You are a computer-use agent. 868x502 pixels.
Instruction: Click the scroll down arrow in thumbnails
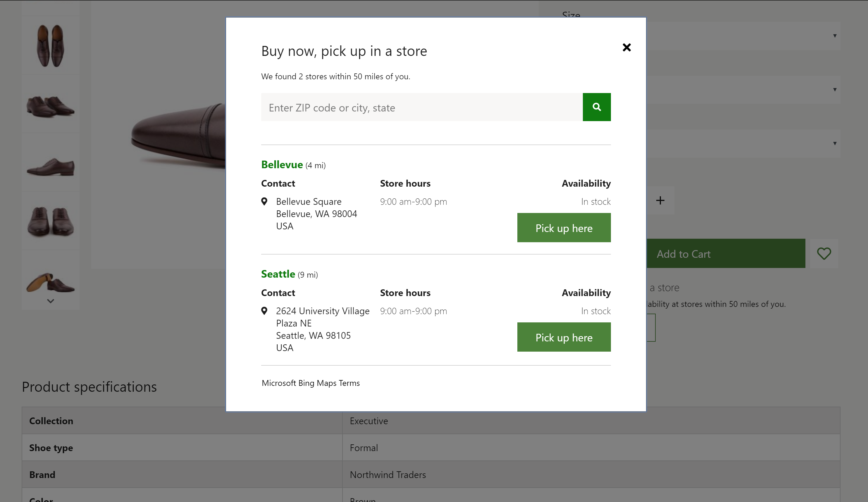click(x=51, y=301)
